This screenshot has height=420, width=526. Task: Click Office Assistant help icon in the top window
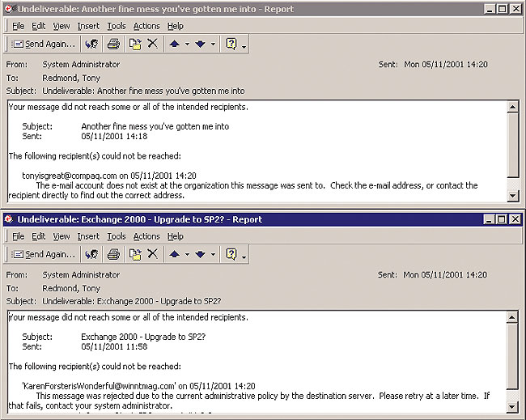231,44
